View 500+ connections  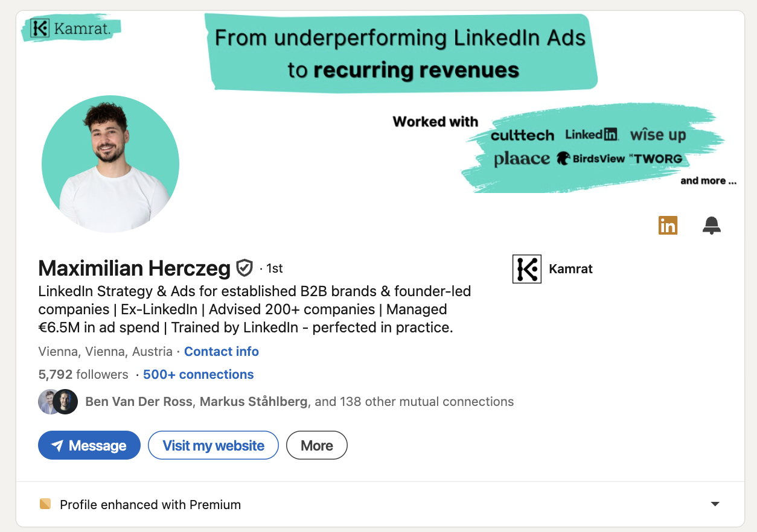198,375
